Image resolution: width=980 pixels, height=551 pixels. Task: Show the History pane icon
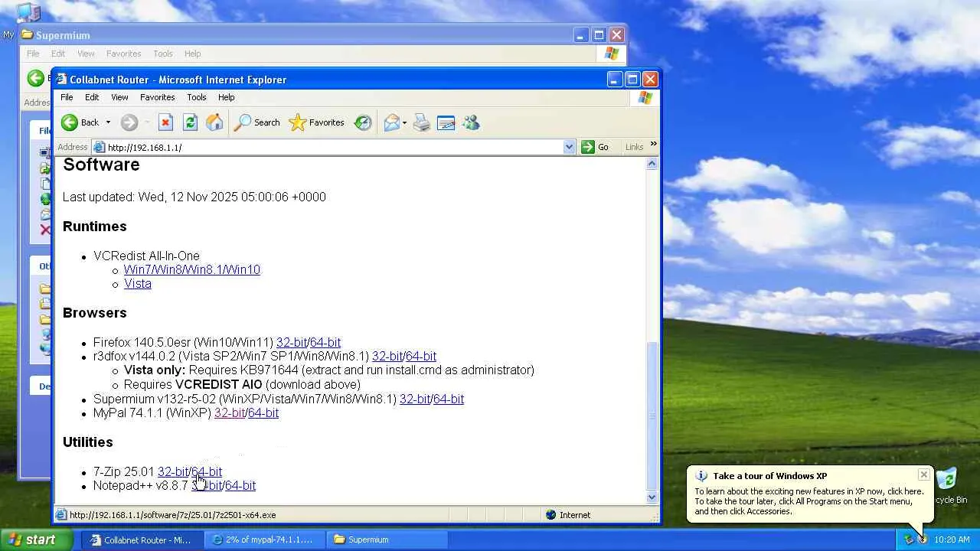pyautogui.click(x=363, y=122)
